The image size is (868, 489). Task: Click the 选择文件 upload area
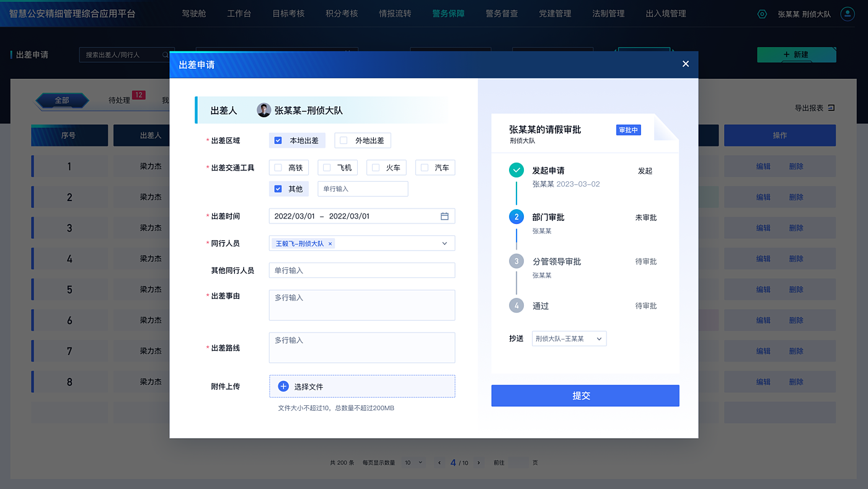pyautogui.click(x=362, y=386)
